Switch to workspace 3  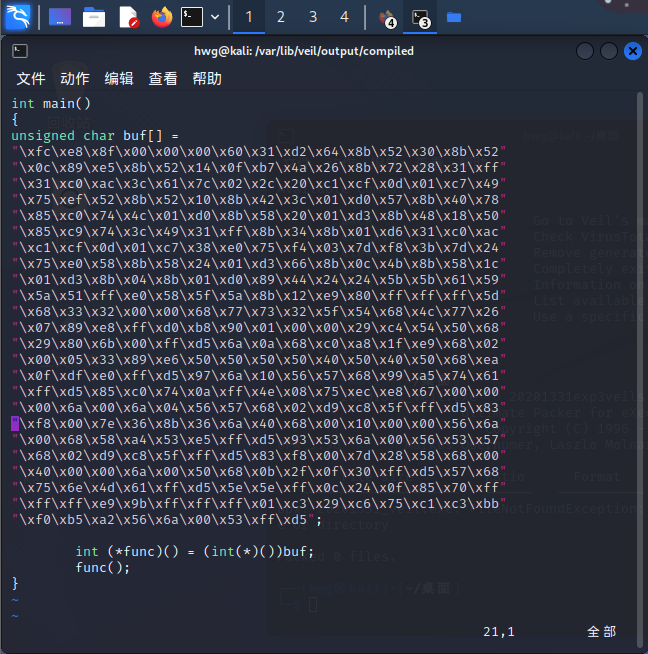coord(313,17)
